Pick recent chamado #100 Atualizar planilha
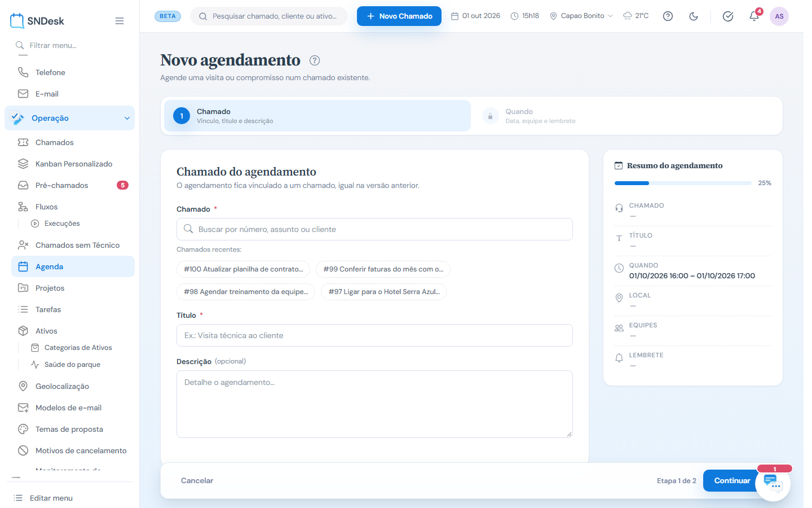This screenshot has width=812, height=508. (x=243, y=269)
